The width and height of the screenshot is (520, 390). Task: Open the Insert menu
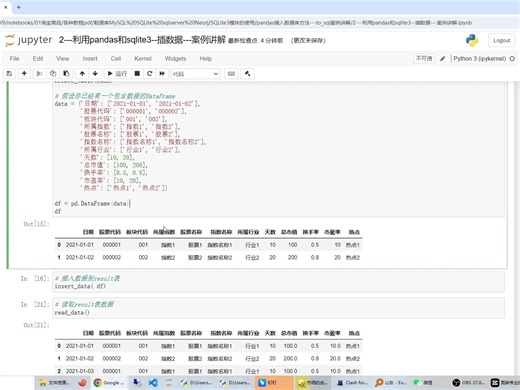[90, 58]
